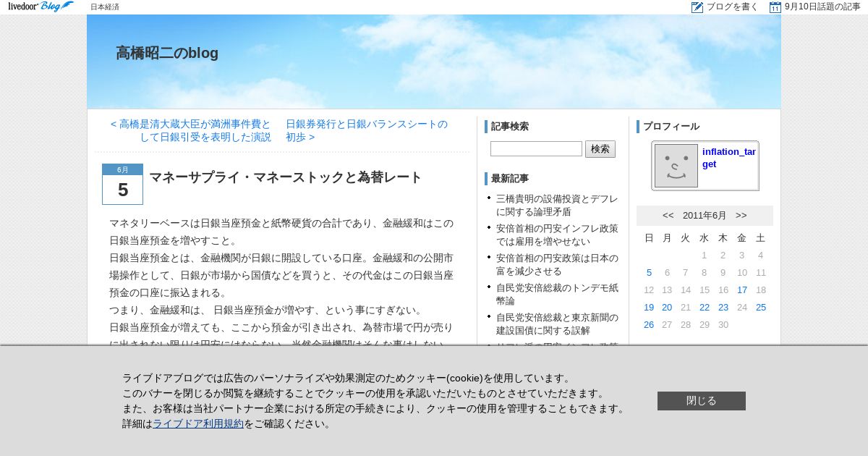Select June 19 in the calendar
The width and height of the screenshot is (868, 456).
[x=649, y=308]
